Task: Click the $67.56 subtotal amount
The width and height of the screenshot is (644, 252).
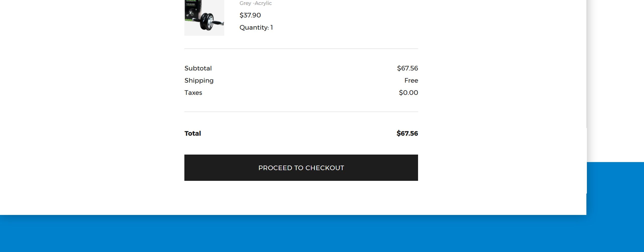Action: pyautogui.click(x=407, y=68)
